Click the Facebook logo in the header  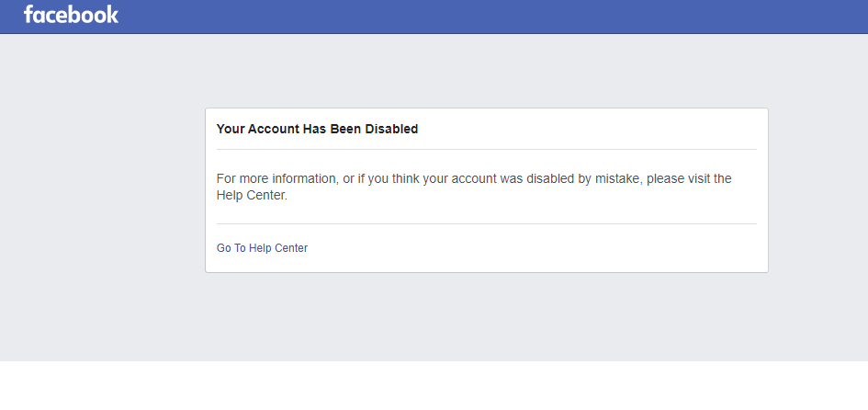71,15
